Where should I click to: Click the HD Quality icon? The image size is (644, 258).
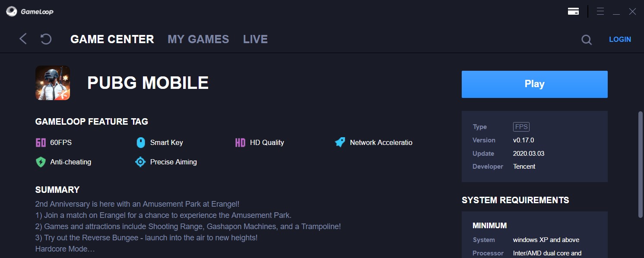point(240,142)
